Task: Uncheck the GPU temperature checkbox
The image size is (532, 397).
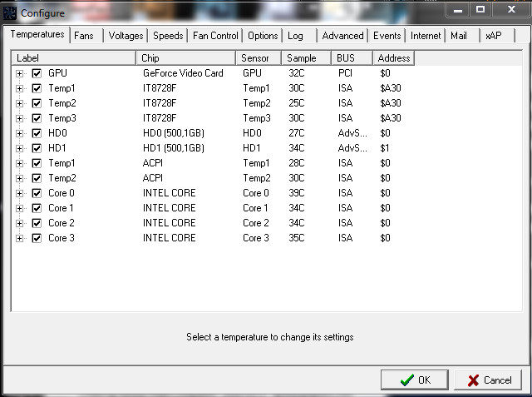Action: point(37,73)
